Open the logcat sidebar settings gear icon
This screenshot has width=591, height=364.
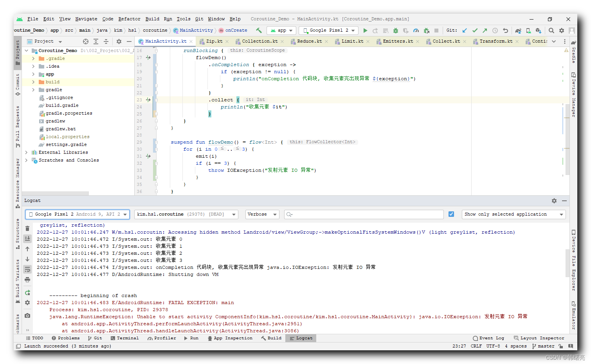tap(27, 303)
